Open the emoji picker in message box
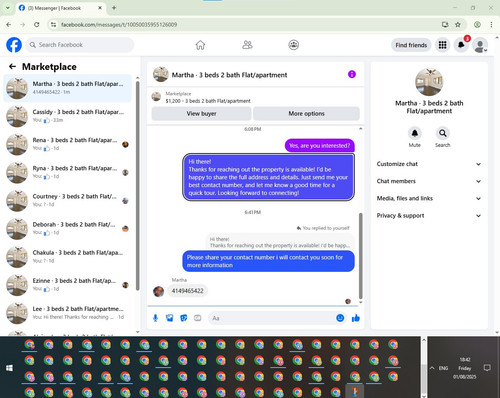 [340, 318]
